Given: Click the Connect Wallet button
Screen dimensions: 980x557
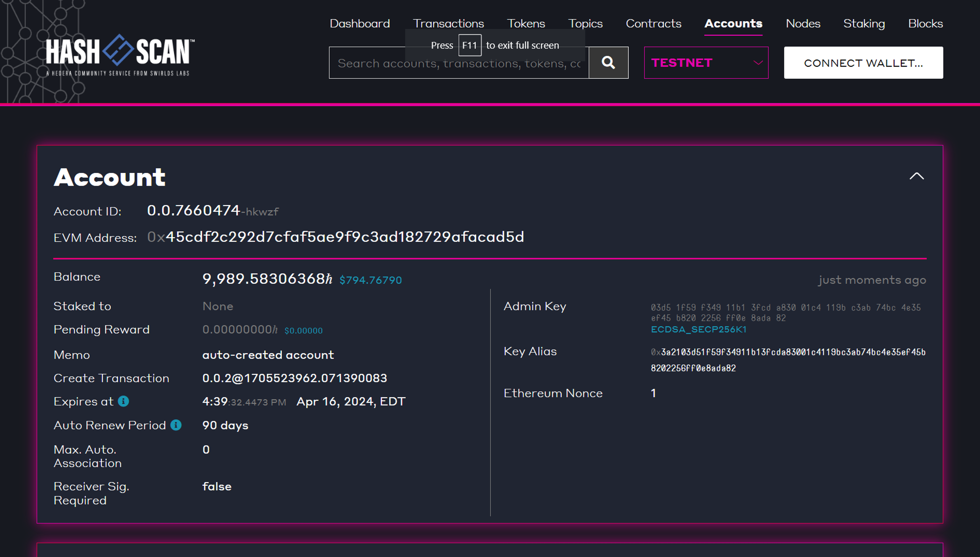Looking at the screenshot, I should (x=863, y=63).
